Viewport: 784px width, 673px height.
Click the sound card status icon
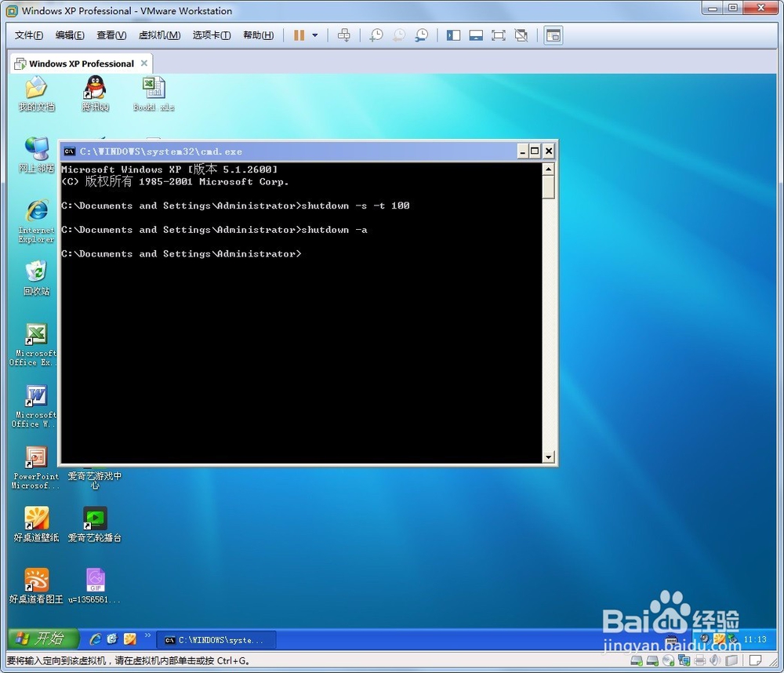point(716,660)
